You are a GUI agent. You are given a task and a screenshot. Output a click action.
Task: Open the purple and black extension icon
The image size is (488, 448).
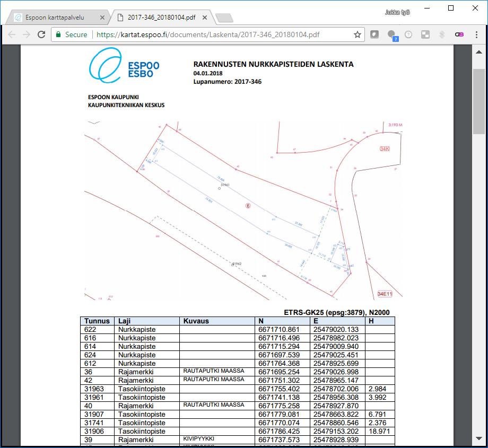click(x=459, y=34)
